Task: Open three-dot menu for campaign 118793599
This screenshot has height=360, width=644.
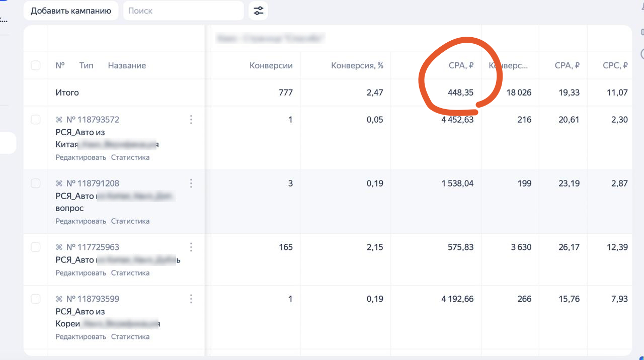Action: 191,299
